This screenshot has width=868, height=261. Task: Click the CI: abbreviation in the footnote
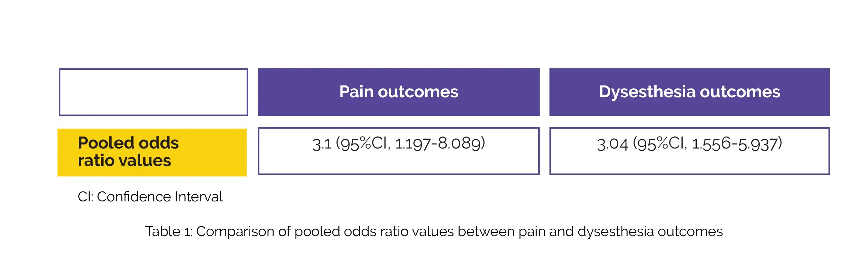[x=85, y=197]
